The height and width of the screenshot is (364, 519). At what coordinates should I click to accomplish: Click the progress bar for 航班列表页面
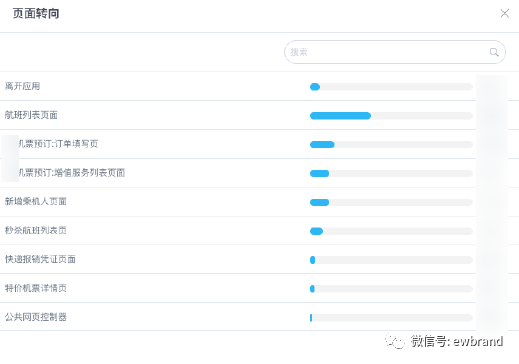(x=391, y=116)
